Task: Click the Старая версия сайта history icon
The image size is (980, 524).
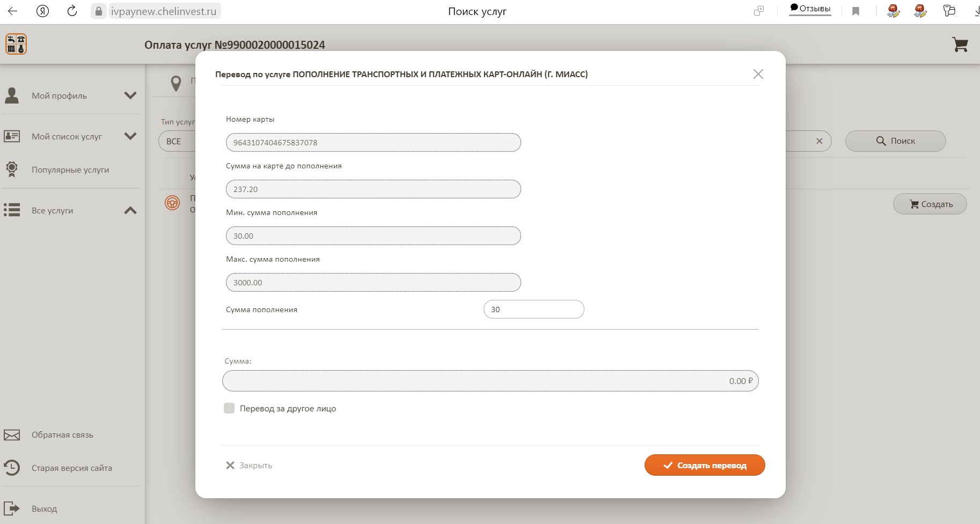Action: (x=12, y=468)
